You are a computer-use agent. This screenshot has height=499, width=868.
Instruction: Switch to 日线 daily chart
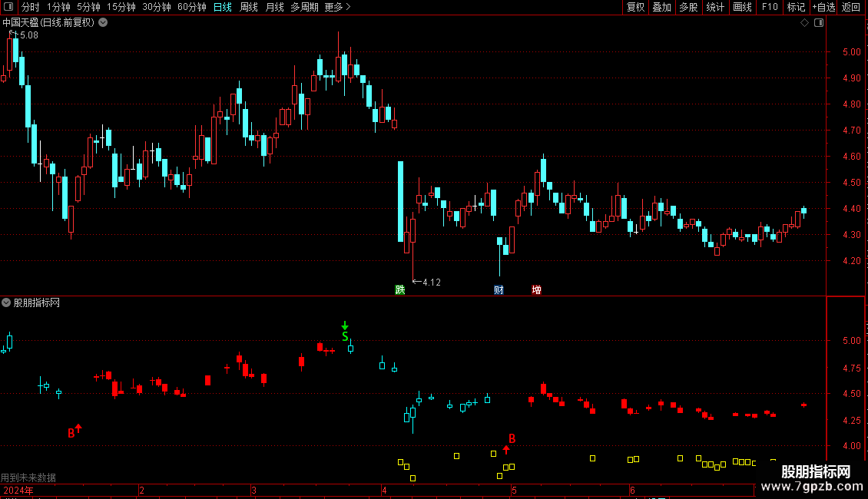click(223, 7)
